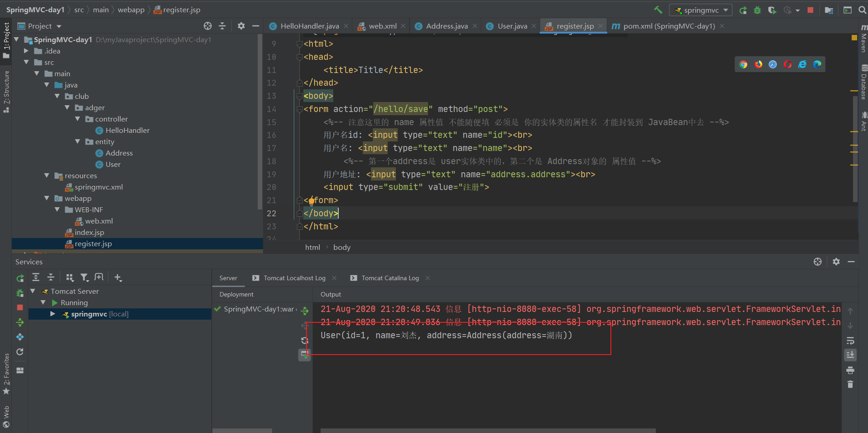The width and height of the screenshot is (868, 433).
Task: Open page in Internet Explorer icon
Action: tap(802, 64)
